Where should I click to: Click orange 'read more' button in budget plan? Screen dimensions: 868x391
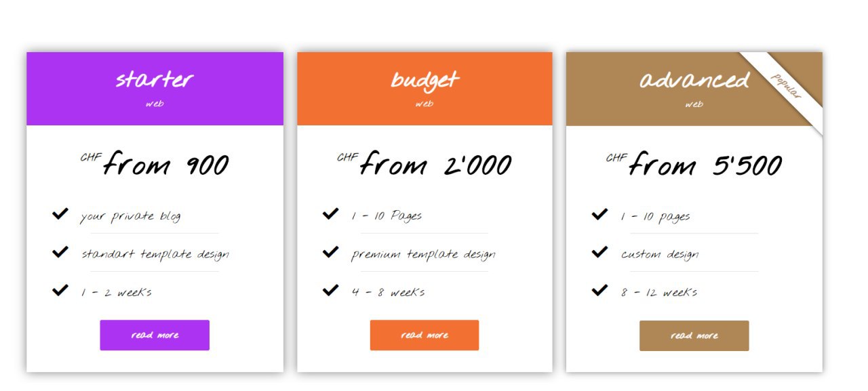point(425,335)
